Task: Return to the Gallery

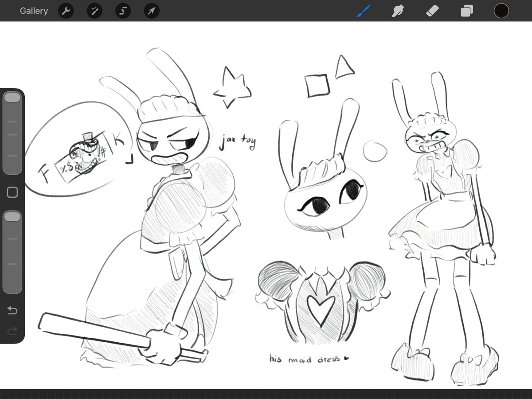Action: click(34, 11)
